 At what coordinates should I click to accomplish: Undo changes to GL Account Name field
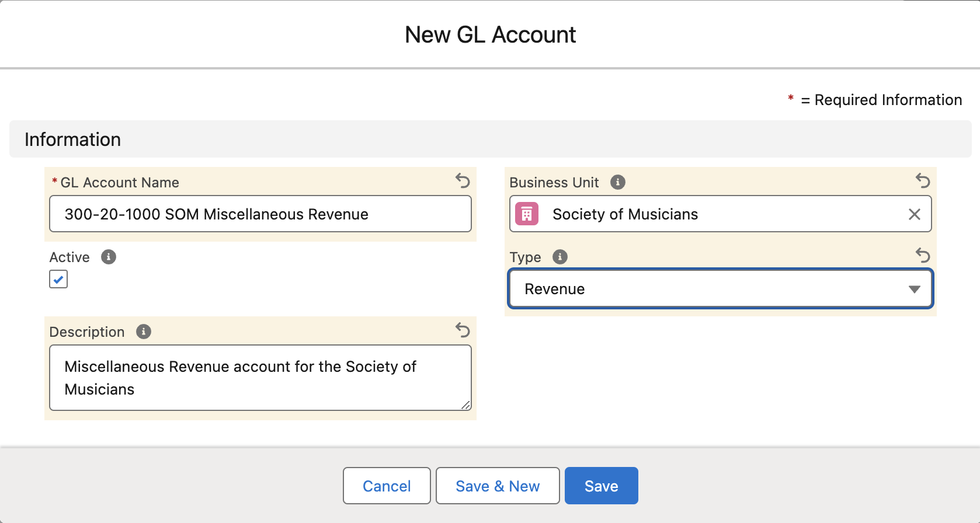[x=463, y=181]
